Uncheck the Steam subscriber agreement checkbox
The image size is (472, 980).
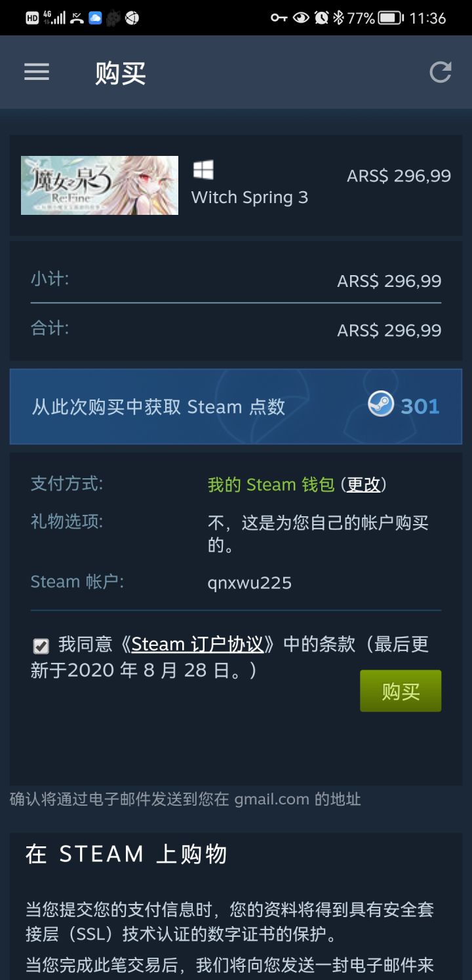[41, 647]
